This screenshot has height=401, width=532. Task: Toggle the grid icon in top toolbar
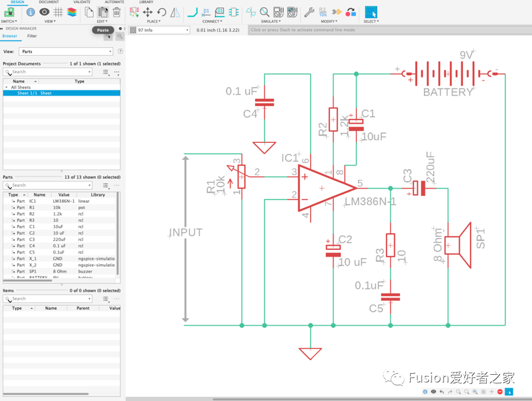[x=58, y=12]
